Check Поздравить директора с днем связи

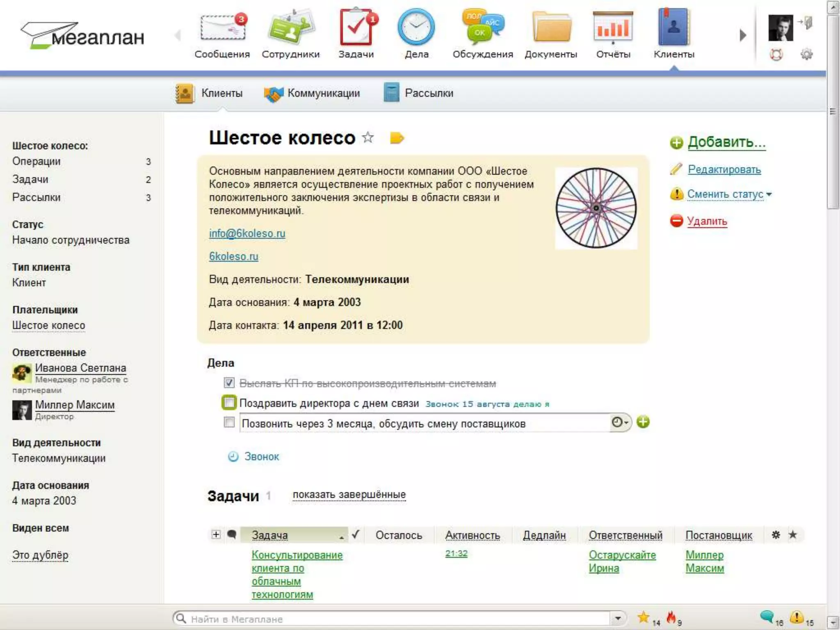point(229,403)
